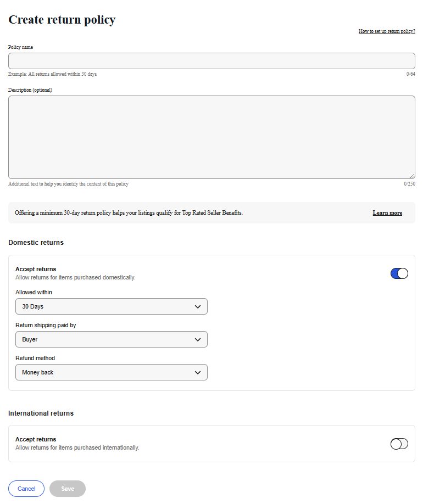Grab the description box resize handle corner
Image resolution: width=423 pixels, height=504 pixels.
[x=413, y=176]
